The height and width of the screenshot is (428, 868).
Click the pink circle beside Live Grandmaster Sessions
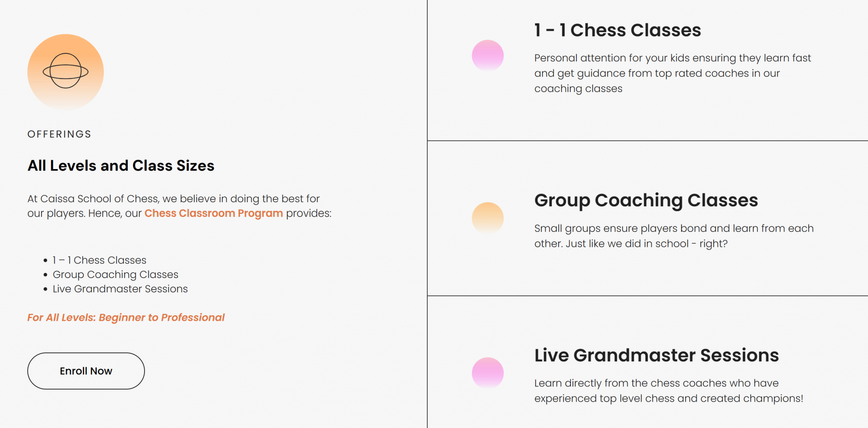click(x=487, y=373)
